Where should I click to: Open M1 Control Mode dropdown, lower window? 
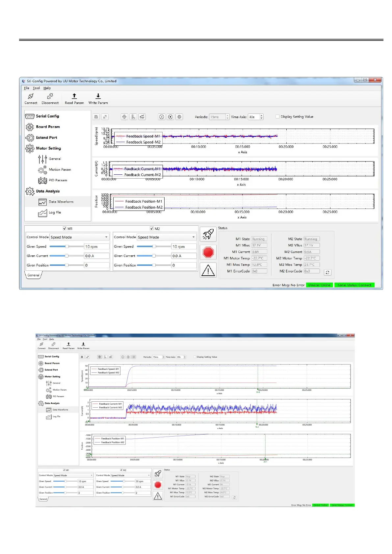click(x=73, y=475)
